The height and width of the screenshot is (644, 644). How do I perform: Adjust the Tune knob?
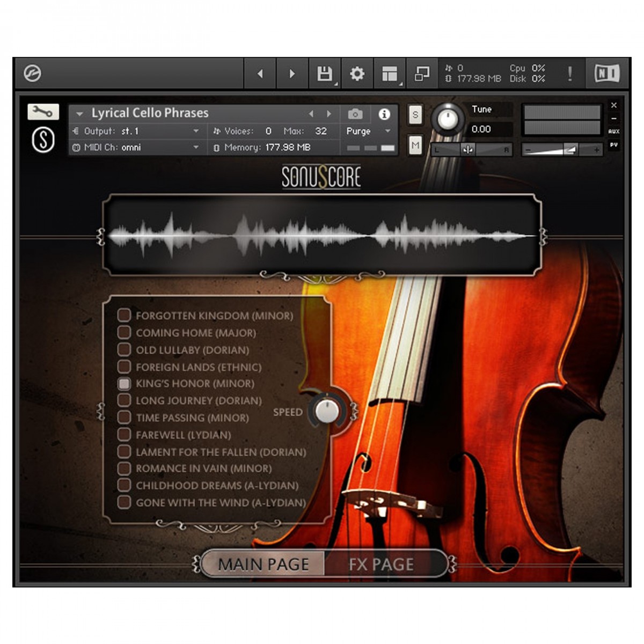449,118
